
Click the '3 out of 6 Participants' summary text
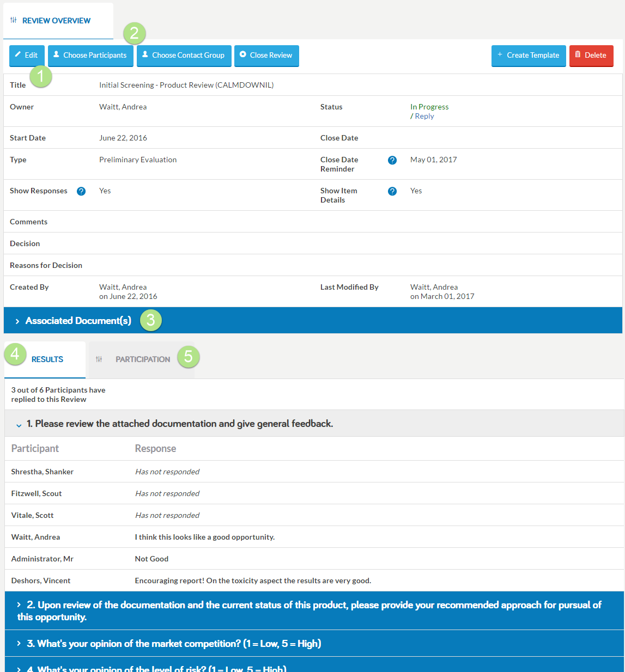(x=58, y=395)
